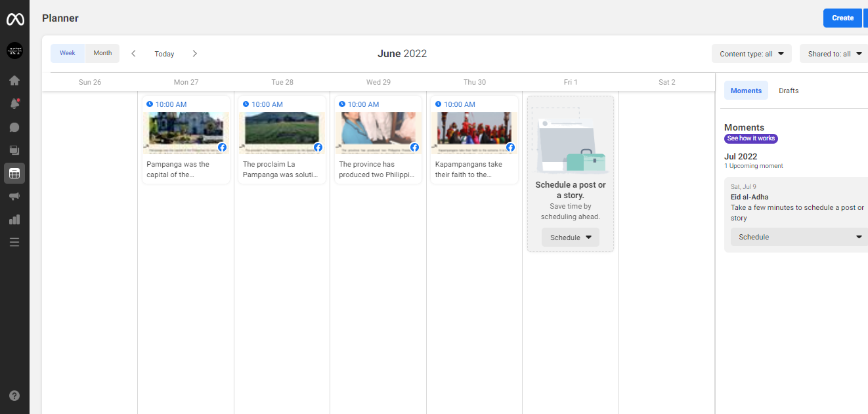Screen dimensions: 868x414
Task: Click Facebook badge on Wed 29 post
Action: pos(414,147)
